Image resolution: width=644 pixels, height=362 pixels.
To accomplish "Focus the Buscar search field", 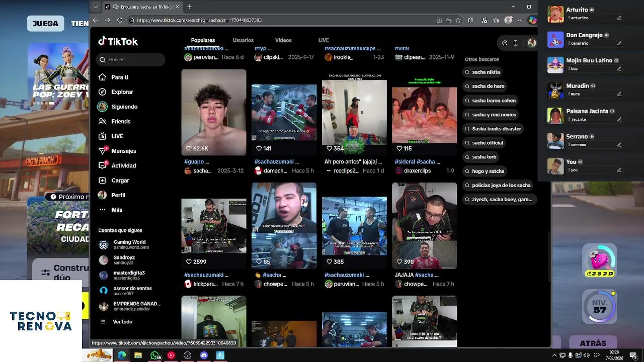I will click(130, 59).
